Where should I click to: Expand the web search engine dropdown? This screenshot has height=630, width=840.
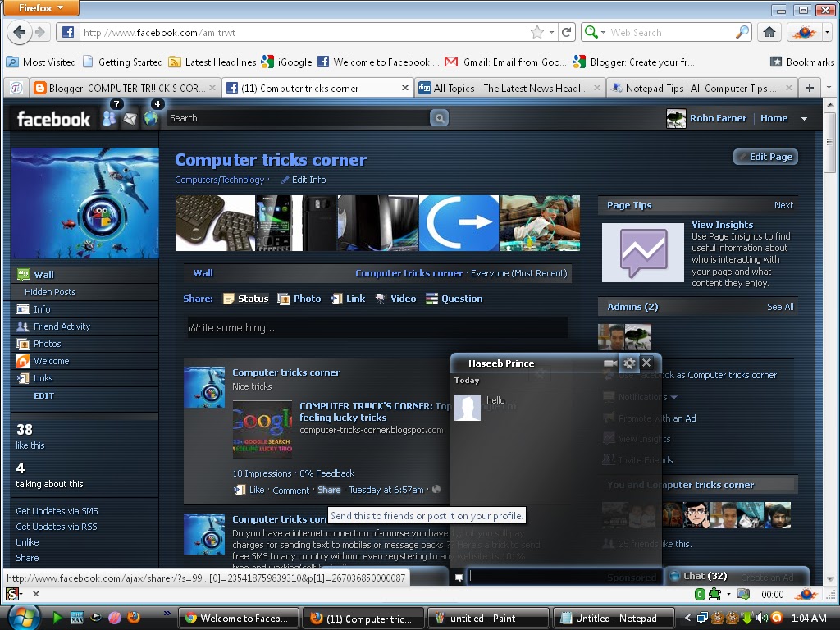point(604,31)
